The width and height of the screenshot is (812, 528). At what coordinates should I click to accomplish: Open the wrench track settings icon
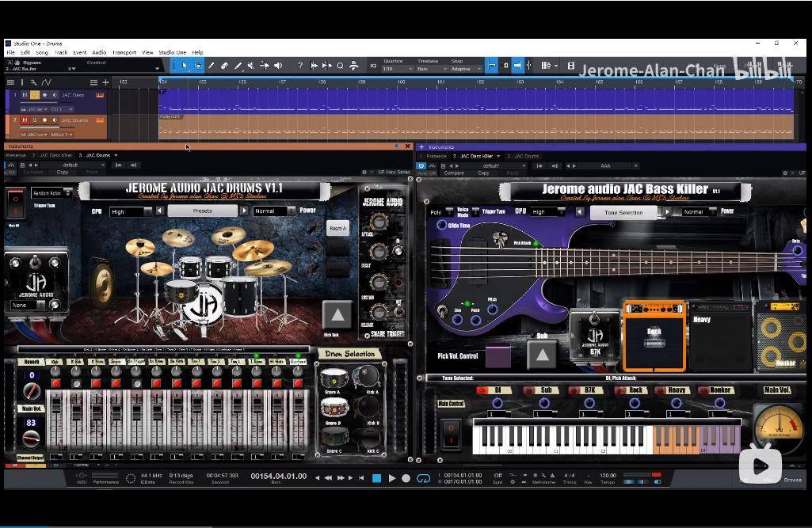[33, 82]
